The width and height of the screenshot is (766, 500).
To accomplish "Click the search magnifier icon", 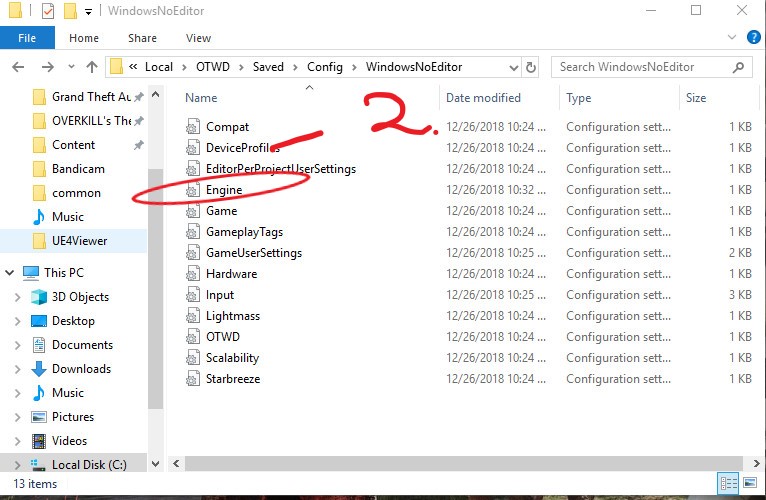I will (x=739, y=67).
